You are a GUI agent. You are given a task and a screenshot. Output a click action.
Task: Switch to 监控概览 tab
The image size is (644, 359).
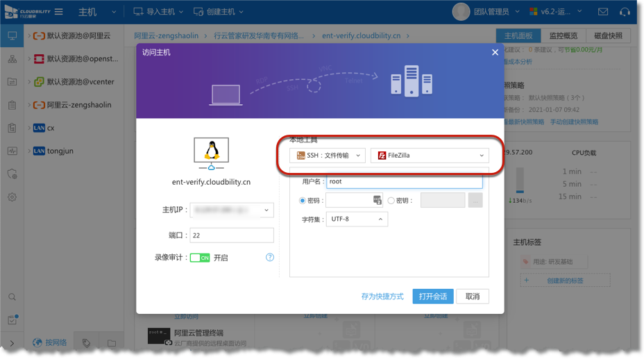pos(563,35)
